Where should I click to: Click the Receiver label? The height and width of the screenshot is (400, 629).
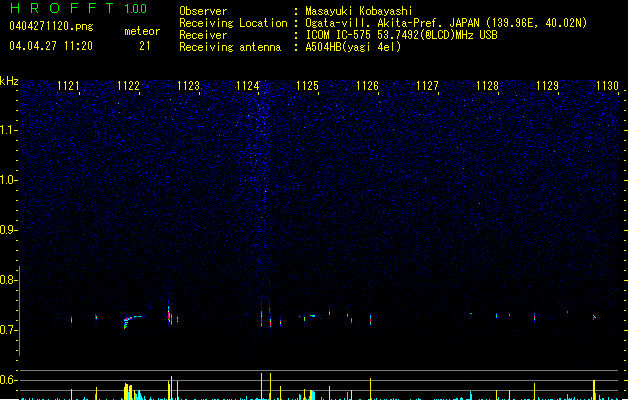(x=203, y=35)
